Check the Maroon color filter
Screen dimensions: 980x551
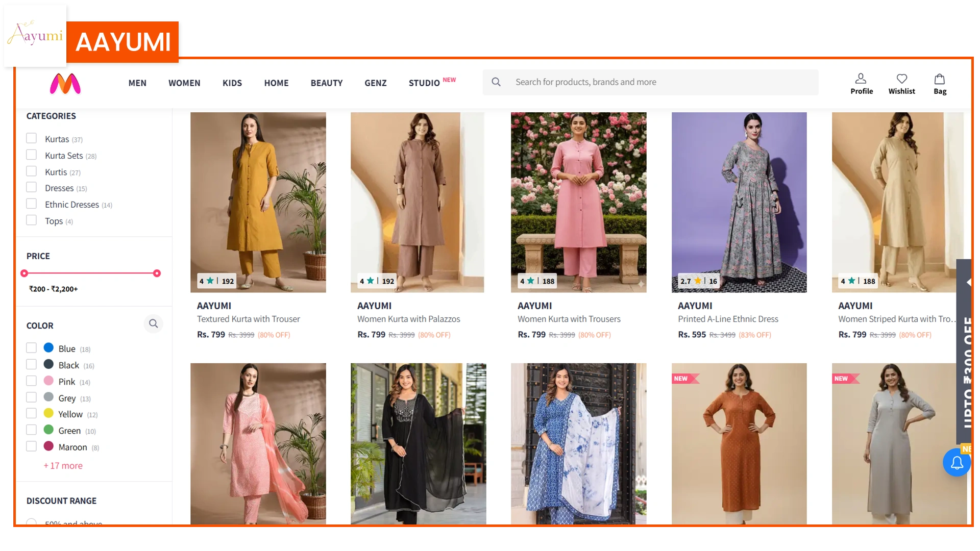click(32, 445)
